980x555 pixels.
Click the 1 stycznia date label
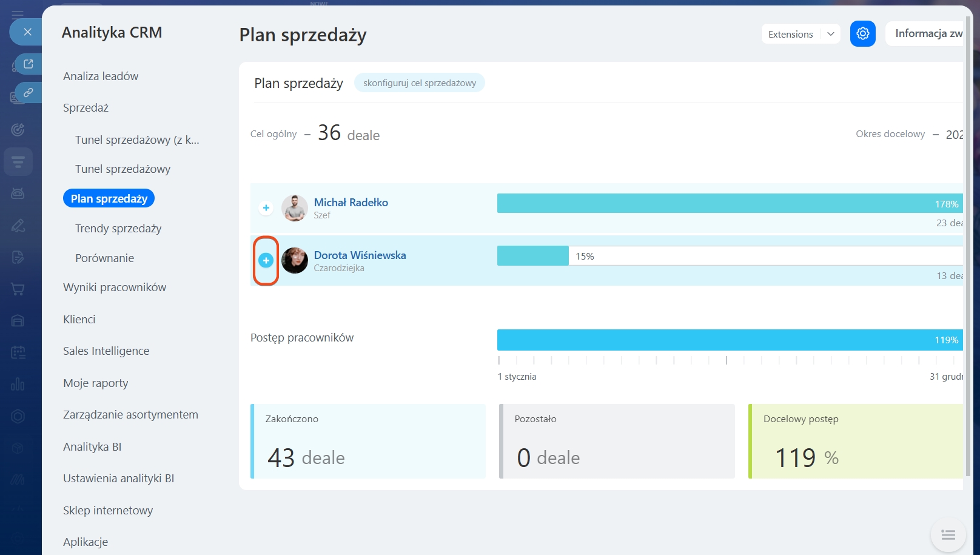coord(517,377)
